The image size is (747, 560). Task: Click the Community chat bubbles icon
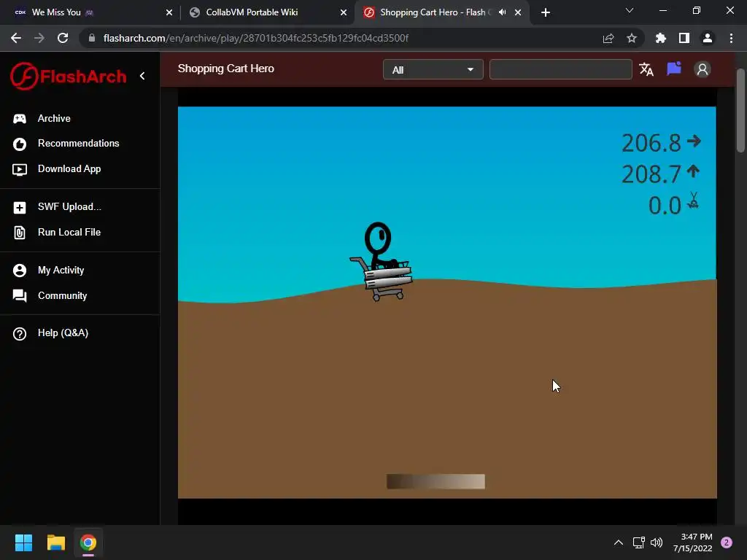coord(20,296)
